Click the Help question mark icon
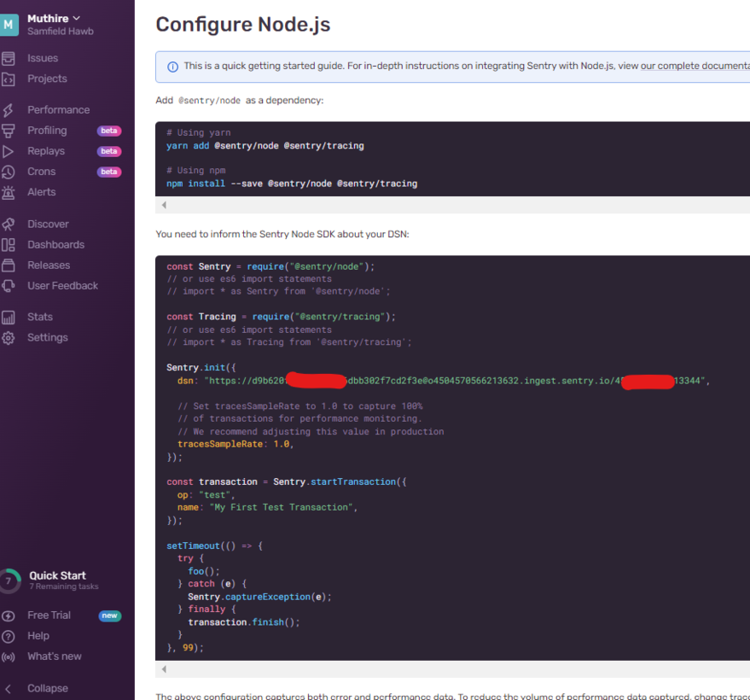This screenshot has height=700, width=750. [9, 636]
